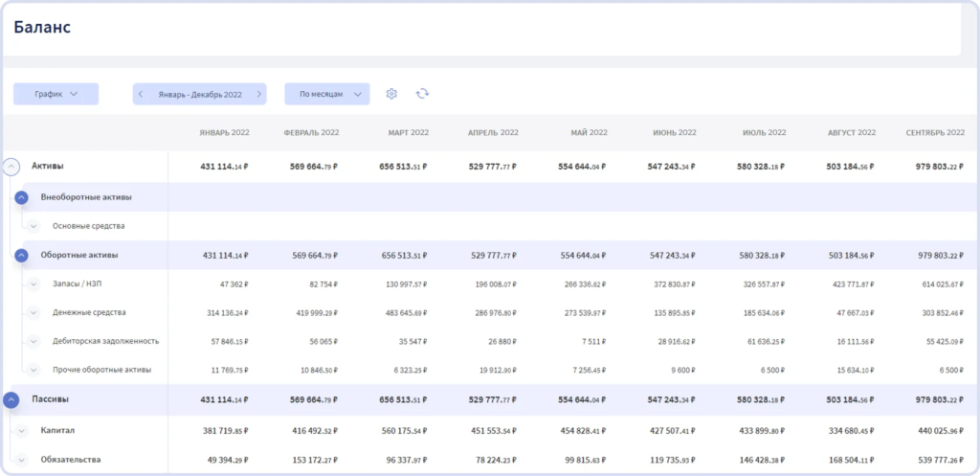This screenshot has height=476, width=980.
Task: Click Прочие value 19 912.90 ₽
Action: [498, 371]
